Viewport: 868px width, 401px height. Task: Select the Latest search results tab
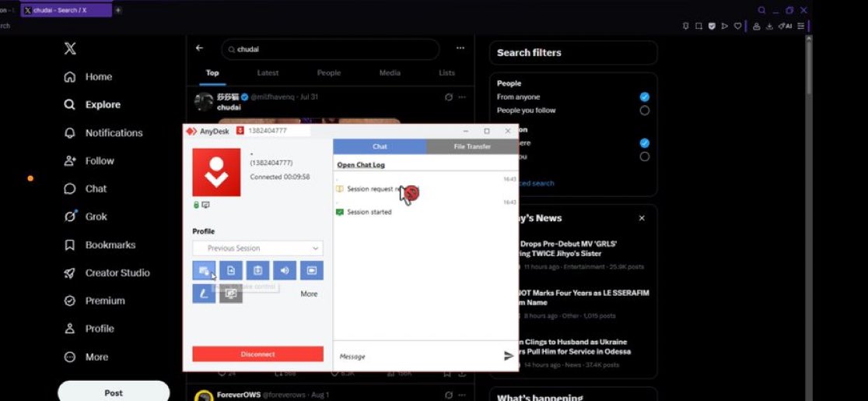coord(268,73)
